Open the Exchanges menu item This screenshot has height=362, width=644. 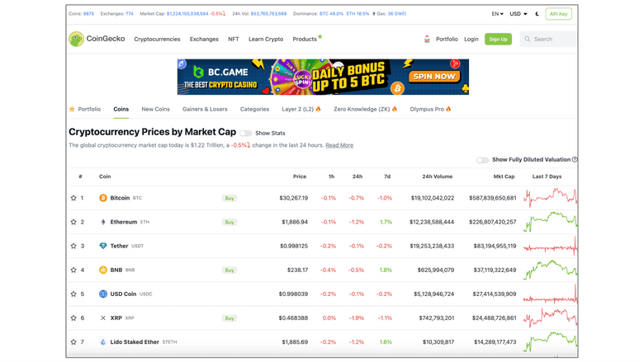click(204, 39)
